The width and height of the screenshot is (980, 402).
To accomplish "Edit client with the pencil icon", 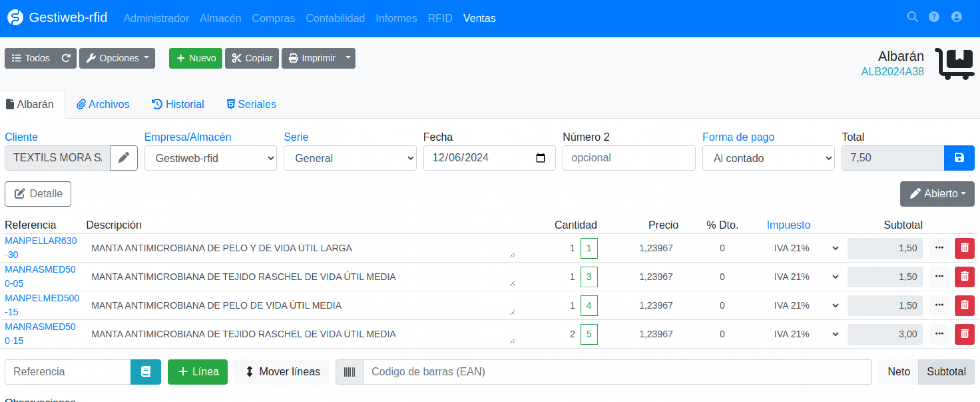I will point(124,158).
